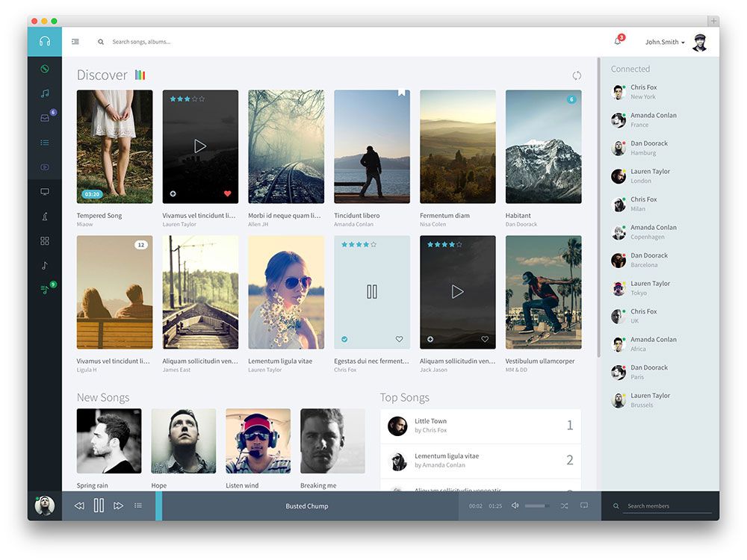The height and width of the screenshot is (560, 747).
Task: Click the main content scrollbar
Action: pos(598,207)
